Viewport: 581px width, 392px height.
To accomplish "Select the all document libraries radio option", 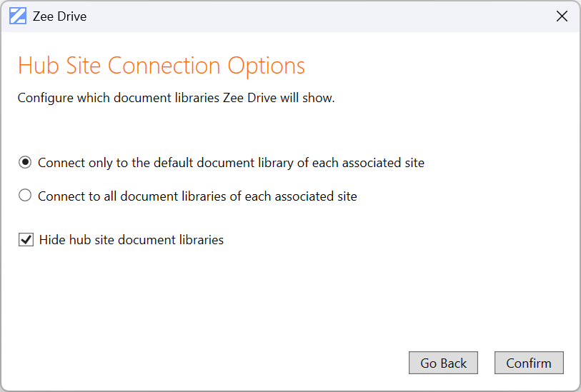I will click(26, 196).
